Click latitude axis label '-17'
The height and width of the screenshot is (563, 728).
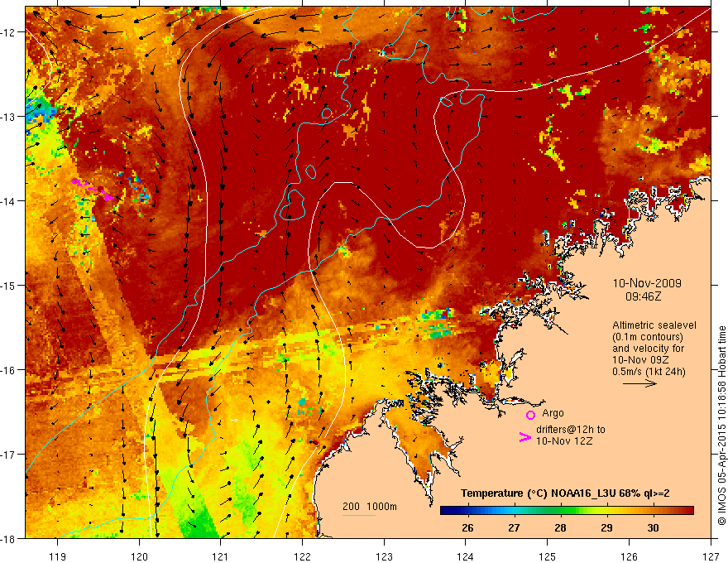(8, 455)
